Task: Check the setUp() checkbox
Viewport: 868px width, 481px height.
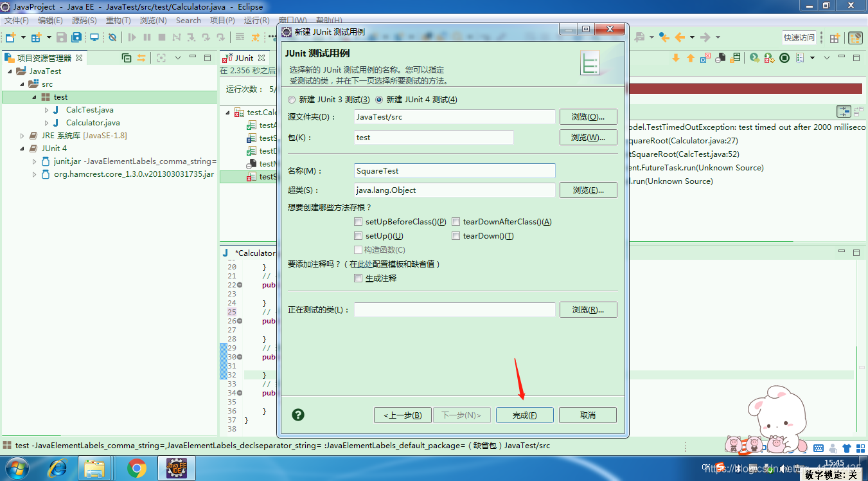Action: 359,236
